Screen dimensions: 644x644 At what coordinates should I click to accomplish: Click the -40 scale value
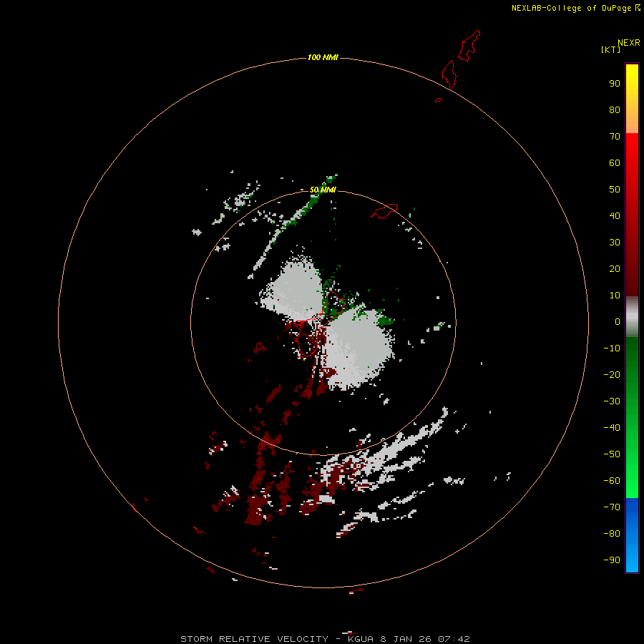pos(612,428)
